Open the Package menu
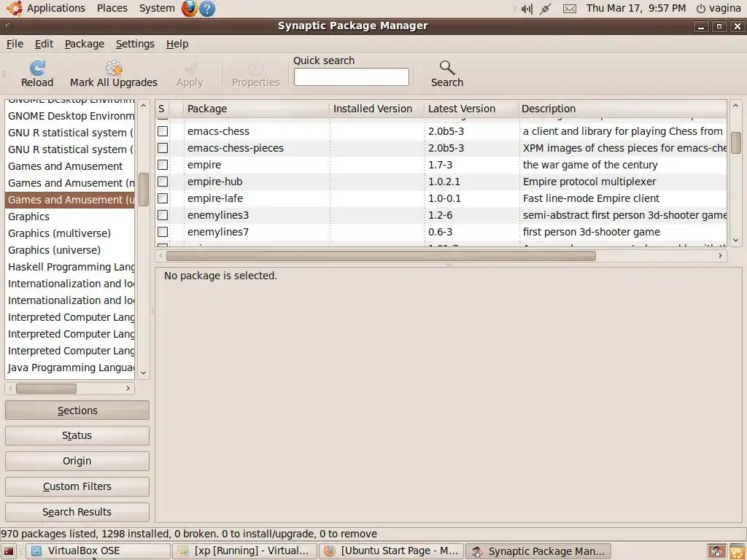747x560 pixels. point(85,44)
